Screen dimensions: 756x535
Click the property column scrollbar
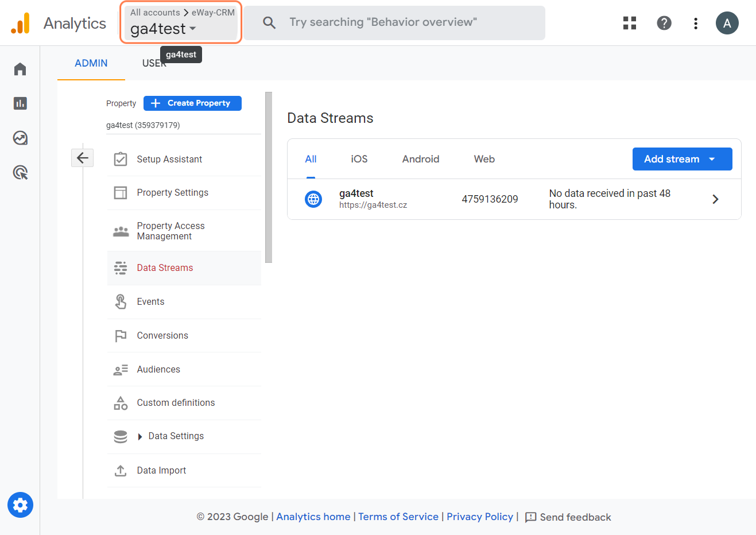tap(269, 177)
